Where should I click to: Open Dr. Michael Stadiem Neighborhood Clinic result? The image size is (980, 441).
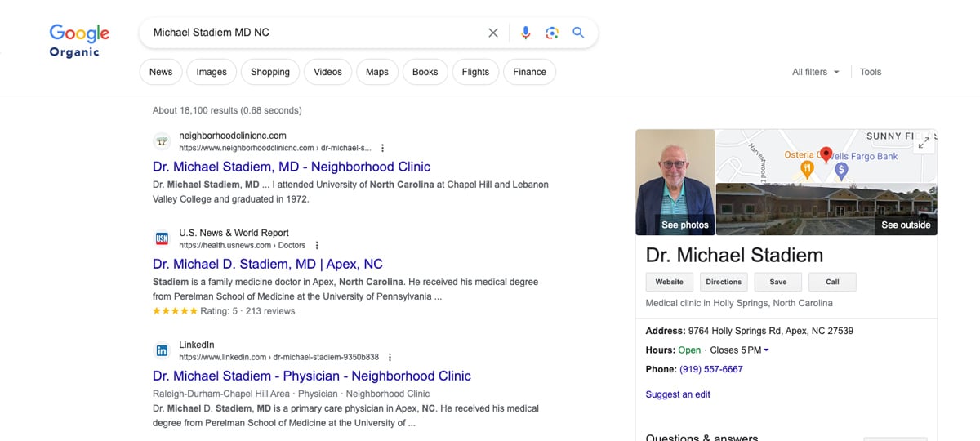coord(292,167)
